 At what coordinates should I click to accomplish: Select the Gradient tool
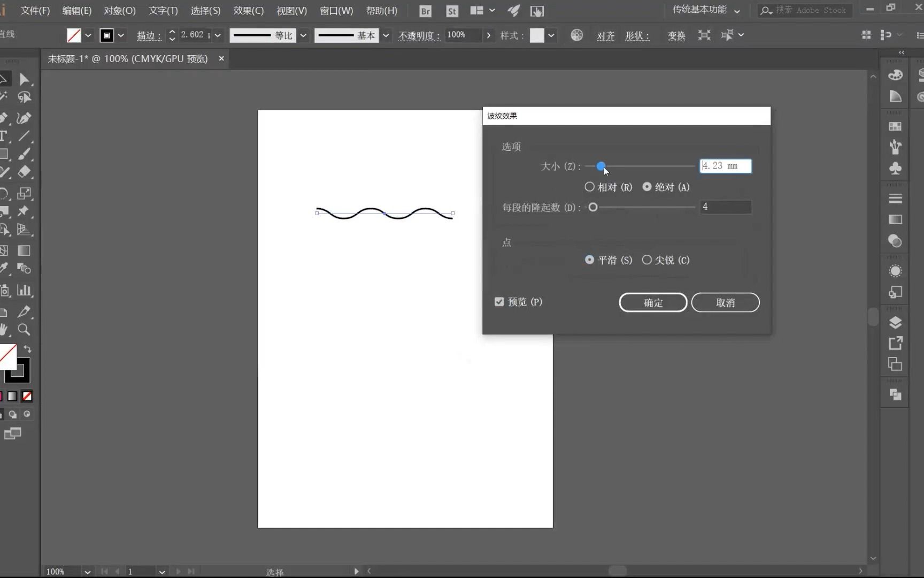point(24,250)
